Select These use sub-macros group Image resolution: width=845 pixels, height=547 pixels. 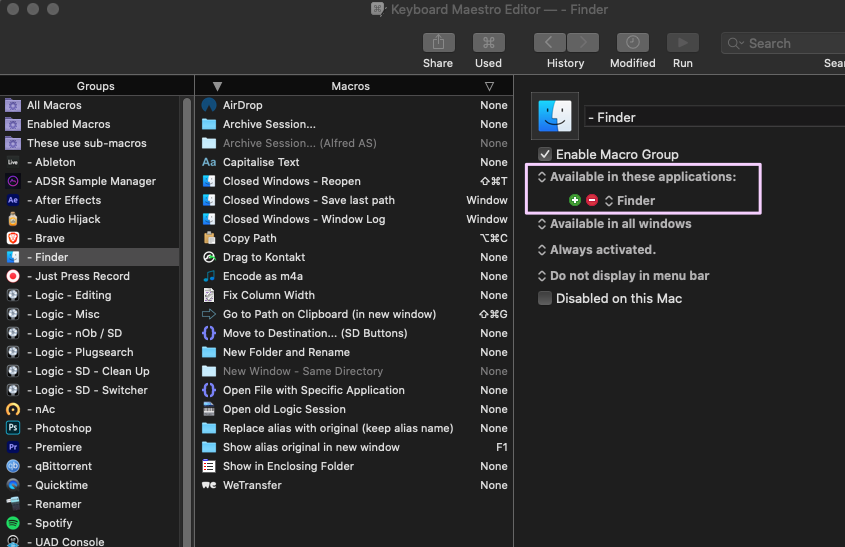point(89,143)
